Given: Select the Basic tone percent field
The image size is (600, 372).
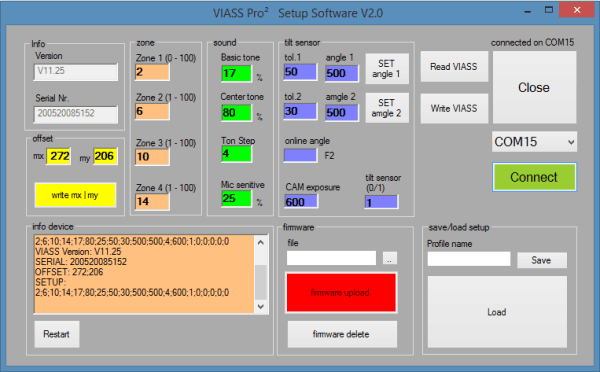Looking at the screenshot, I should coord(236,73).
